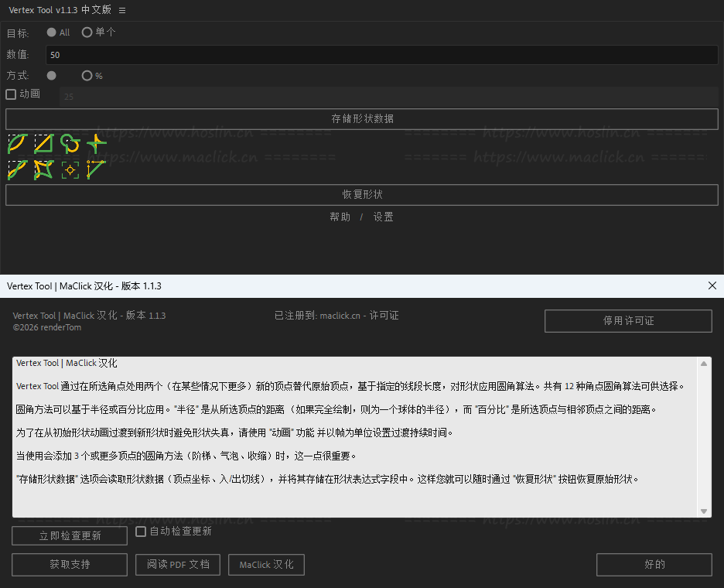This screenshot has height=588, width=724.
Task: Open the 帮助 link
Action: [340, 217]
